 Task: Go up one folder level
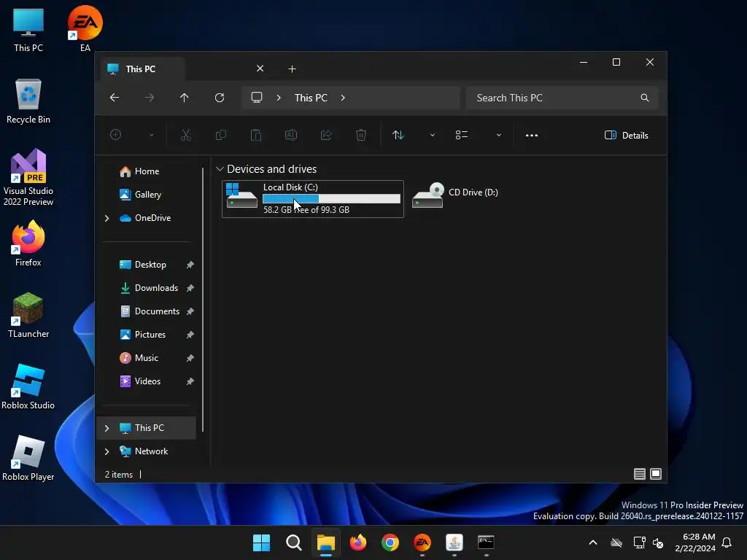[185, 98]
